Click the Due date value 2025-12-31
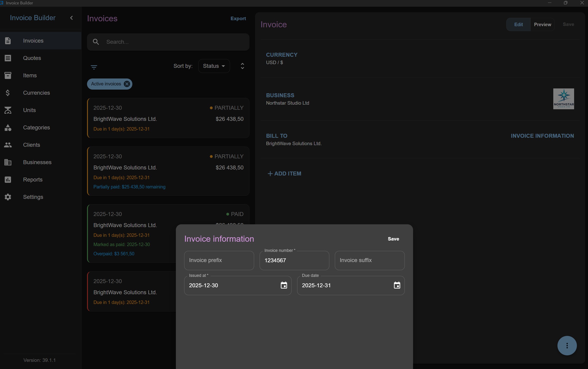The height and width of the screenshot is (369, 588). coord(316,285)
